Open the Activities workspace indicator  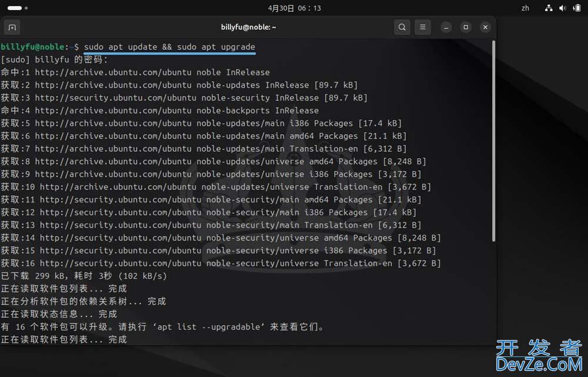click(17, 8)
